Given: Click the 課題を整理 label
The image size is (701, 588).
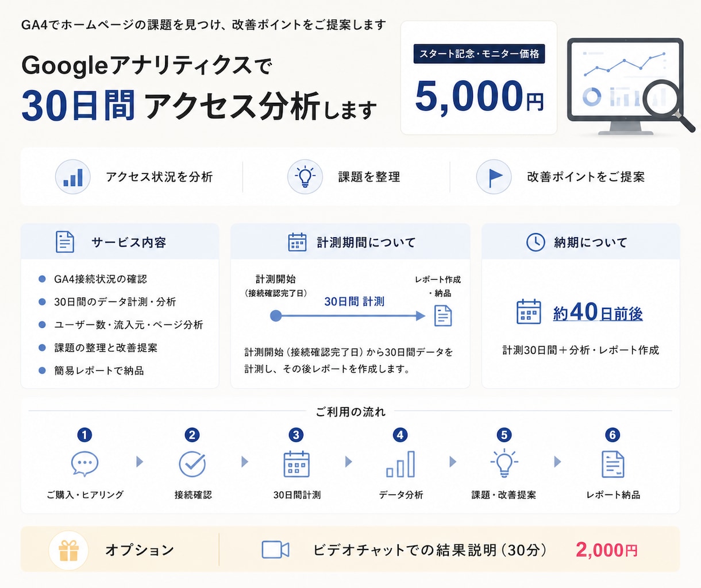Looking at the screenshot, I should tap(369, 177).
